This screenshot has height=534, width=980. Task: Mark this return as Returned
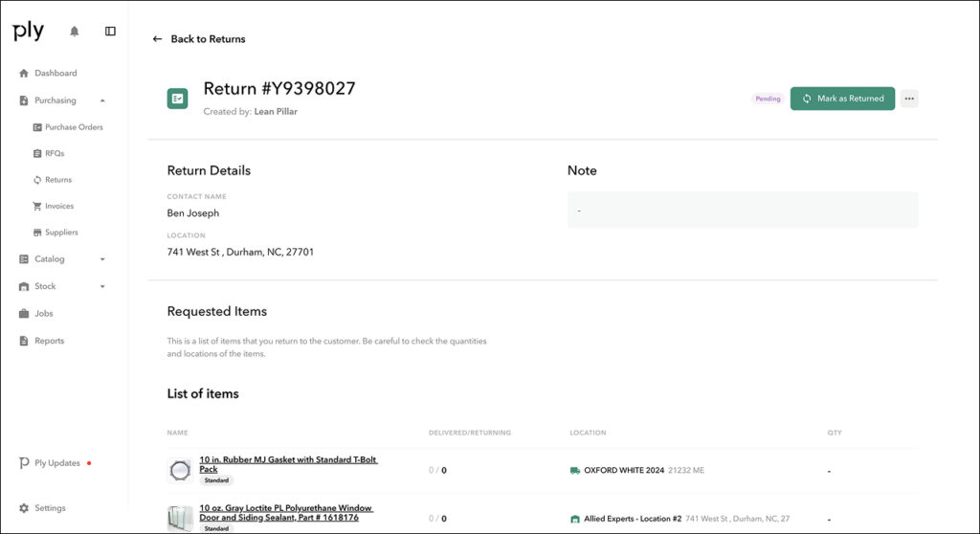842,99
